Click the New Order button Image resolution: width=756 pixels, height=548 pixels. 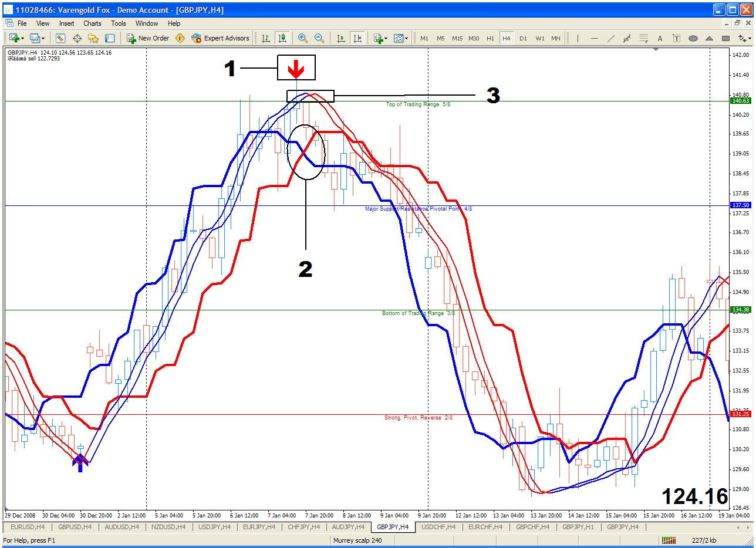[148, 38]
